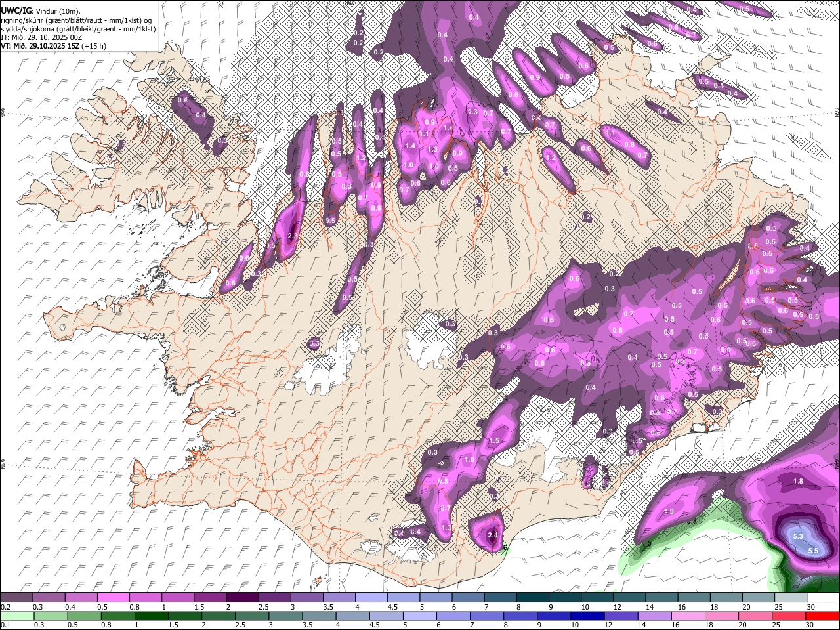Click the dark mauve swatch between 0.2 and 0.3 in the upper legend row

[16, 598]
